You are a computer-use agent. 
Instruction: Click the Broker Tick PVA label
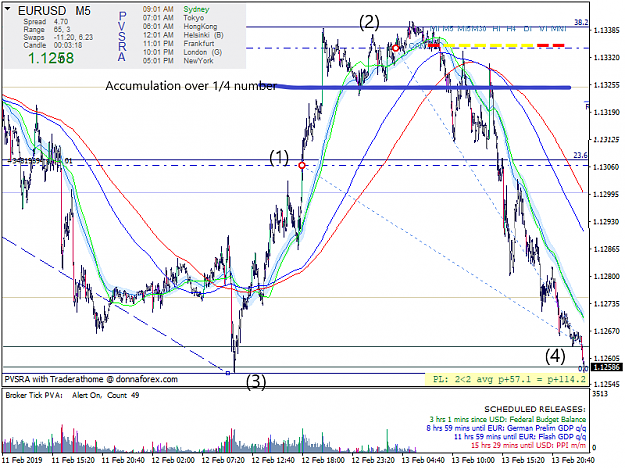[33, 395]
